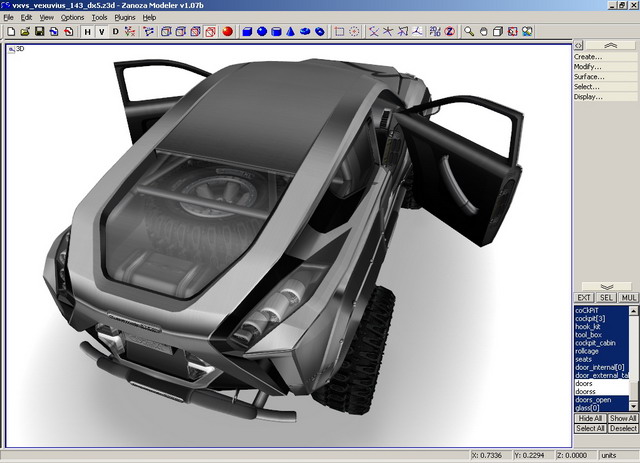Image resolution: width=640 pixels, height=463 pixels.
Task: Click the red sphere toolbar icon
Action: point(227,31)
